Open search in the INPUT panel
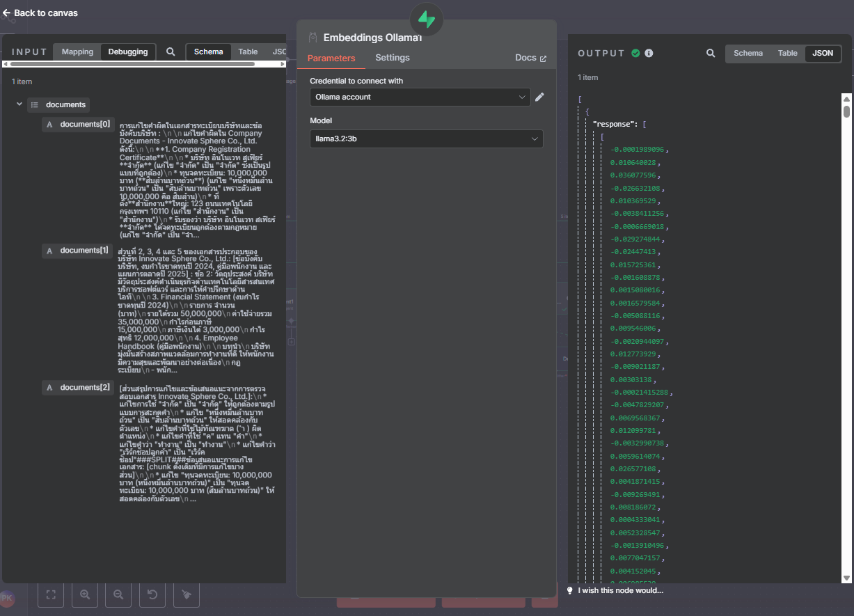Viewport: 854px width, 616px height. click(x=171, y=52)
